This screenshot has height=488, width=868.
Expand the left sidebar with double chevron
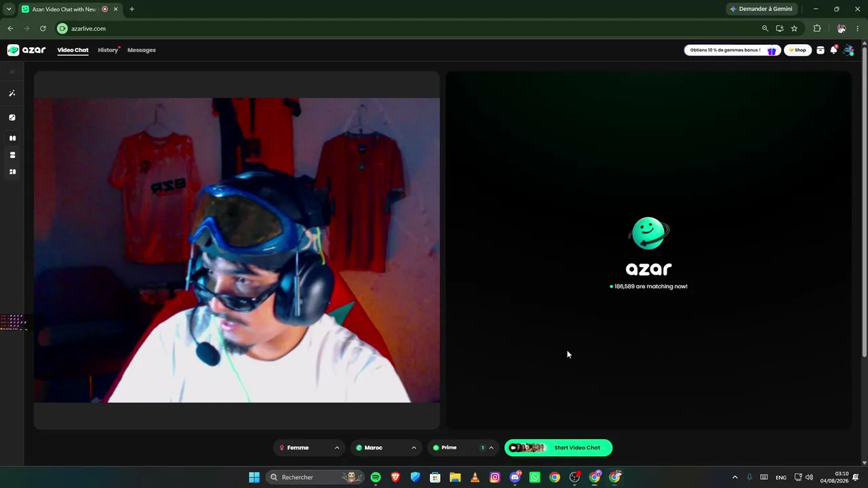pyautogui.click(x=12, y=71)
